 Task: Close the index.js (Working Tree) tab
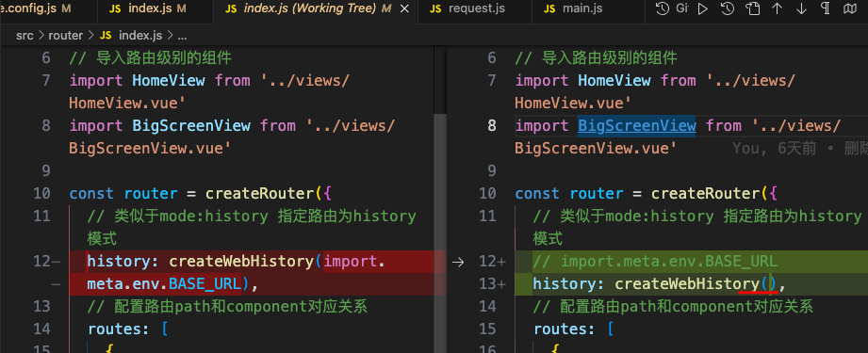tap(404, 8)
